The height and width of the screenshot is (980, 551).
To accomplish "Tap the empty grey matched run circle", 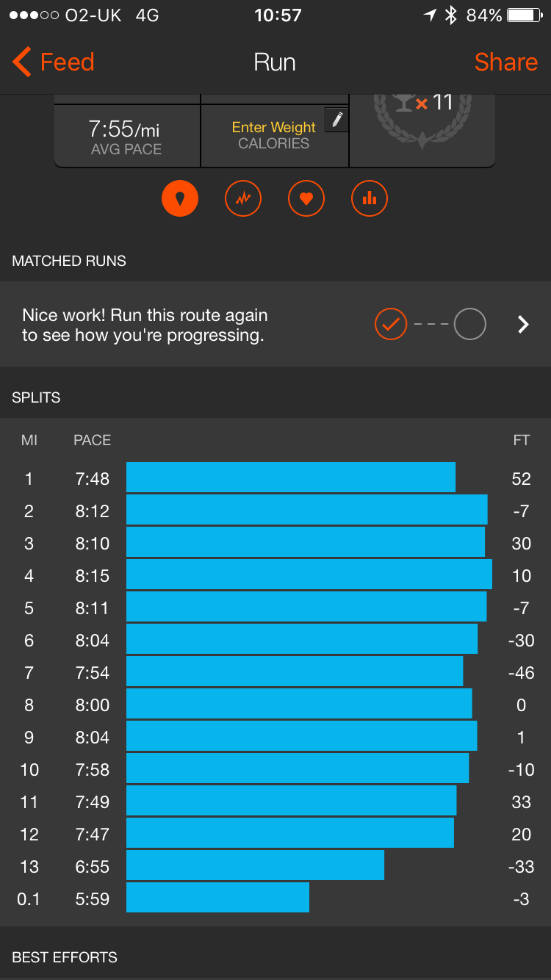I will pyautogui.click(x=470, y=324).
